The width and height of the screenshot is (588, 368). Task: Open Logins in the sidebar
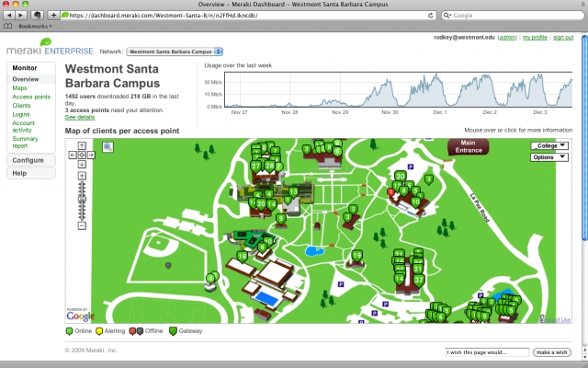[21, 114]
